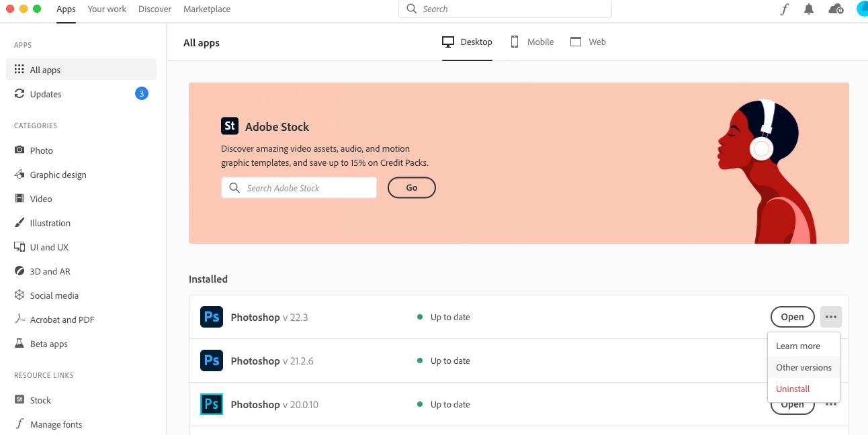Select the Graphic design pen icon

(x=19, y=175)
